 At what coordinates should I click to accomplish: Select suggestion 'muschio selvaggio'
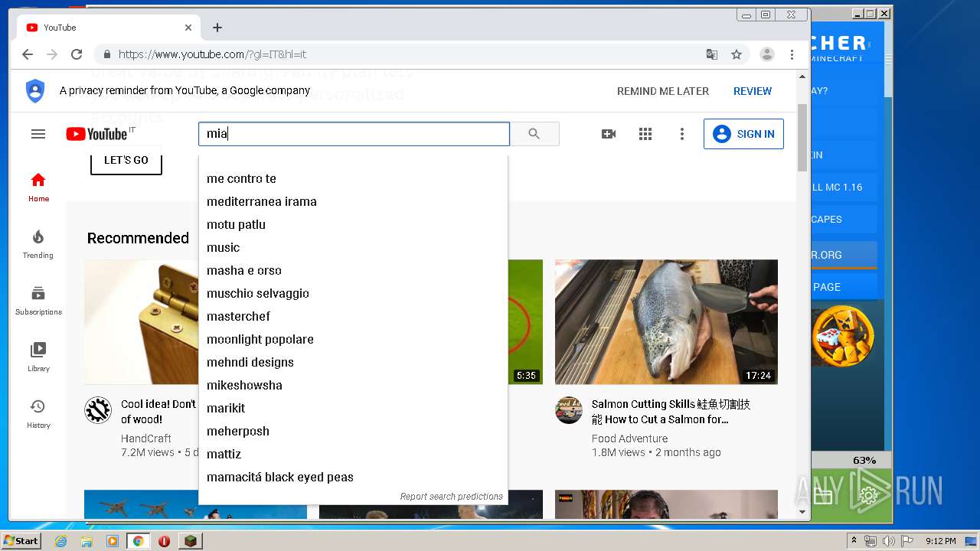[353, 293]
